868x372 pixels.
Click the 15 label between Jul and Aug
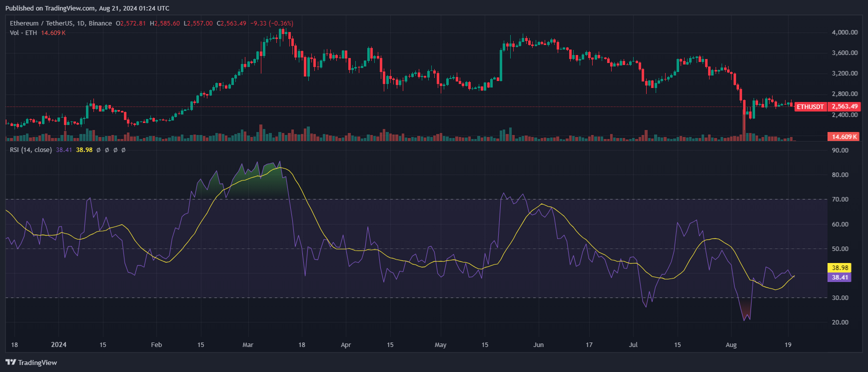pos(678,345)
